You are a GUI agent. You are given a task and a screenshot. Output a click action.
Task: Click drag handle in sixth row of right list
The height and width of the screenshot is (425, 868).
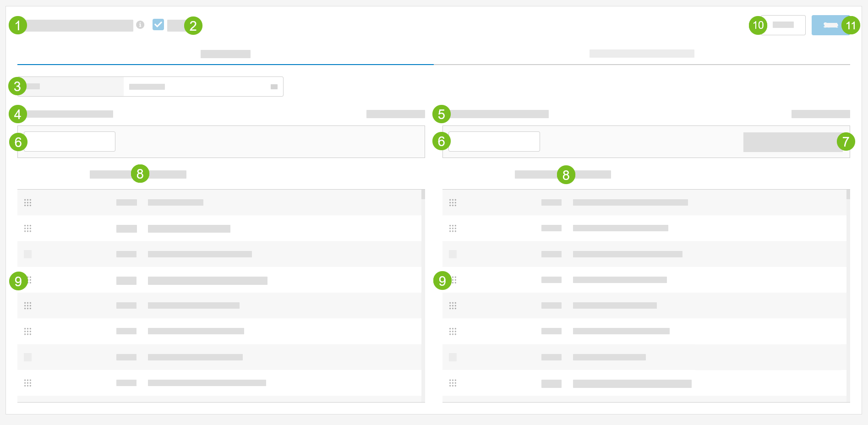coord(453,331)
